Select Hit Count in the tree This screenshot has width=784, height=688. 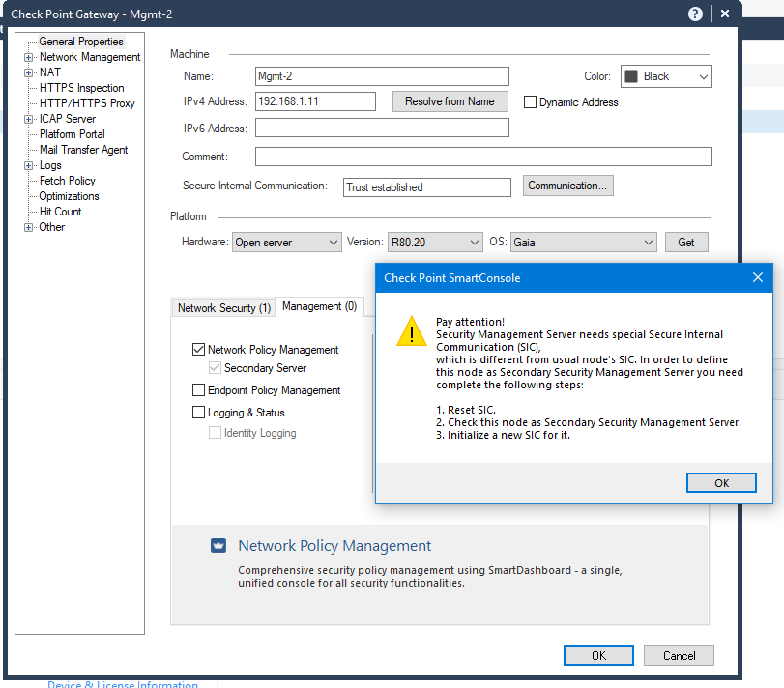61,212
